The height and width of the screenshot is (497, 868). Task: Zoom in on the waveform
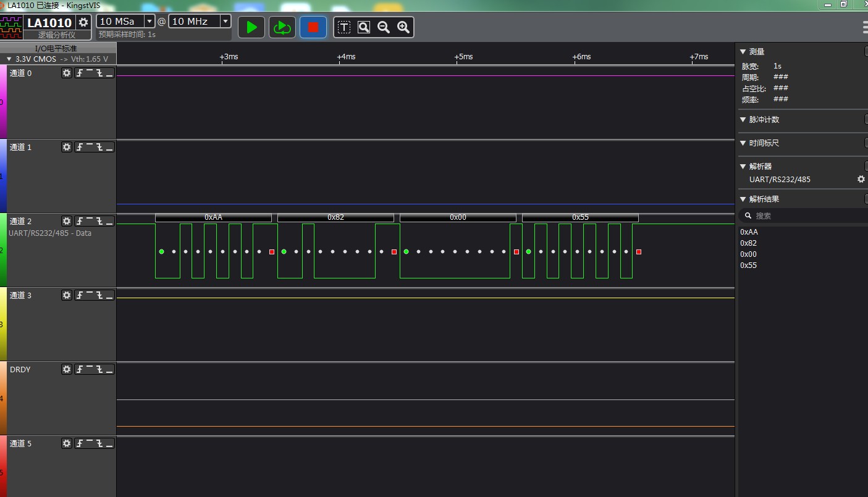coord(403,27)
